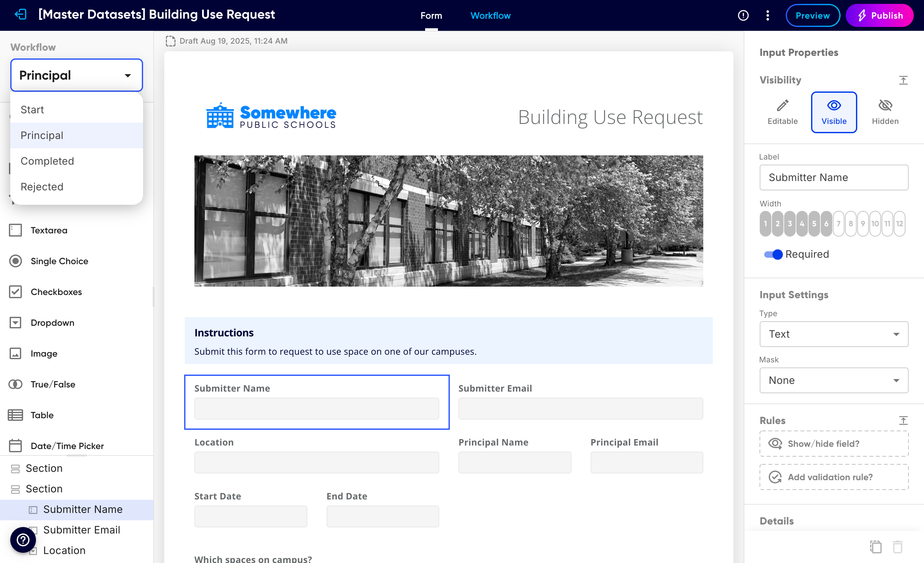Click the Instructions text block

tap(449, 341)
